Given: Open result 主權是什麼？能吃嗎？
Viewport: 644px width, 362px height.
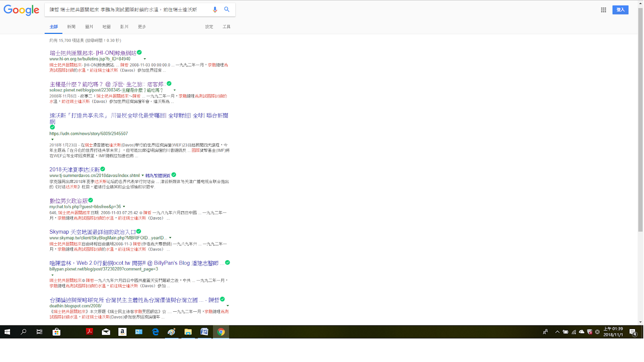Looking at the screenshot, I should pyautogui.click(x=108, y=84).
